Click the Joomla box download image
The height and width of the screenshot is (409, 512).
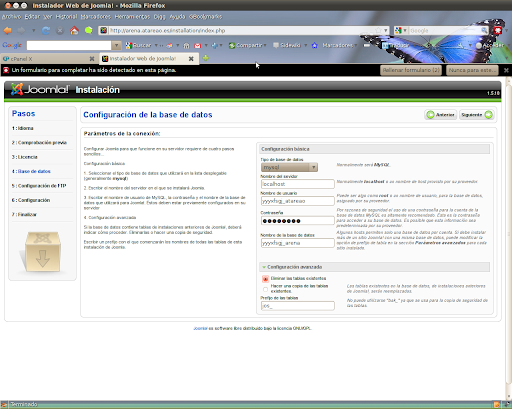click(42, 252)
